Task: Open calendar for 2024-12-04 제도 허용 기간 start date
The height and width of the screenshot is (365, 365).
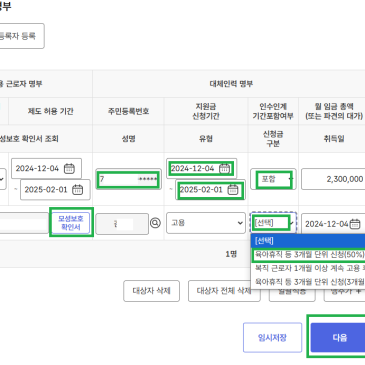Action: tap(69, 168)
